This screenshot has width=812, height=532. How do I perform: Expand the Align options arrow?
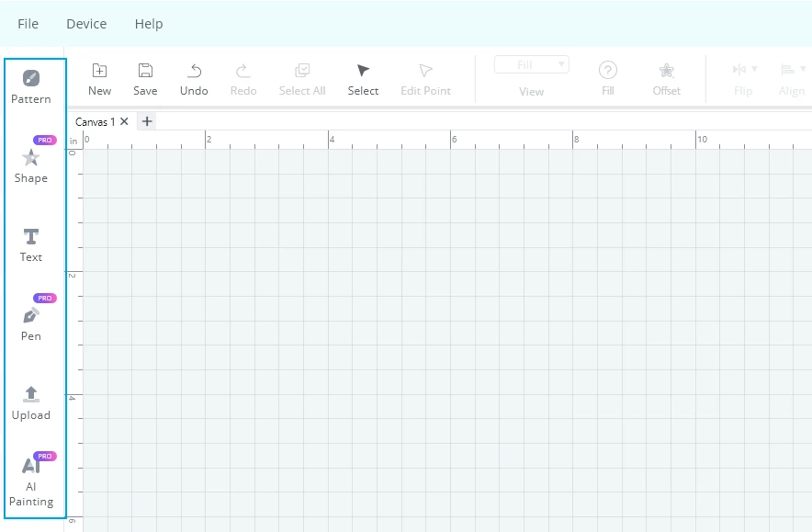803,69
